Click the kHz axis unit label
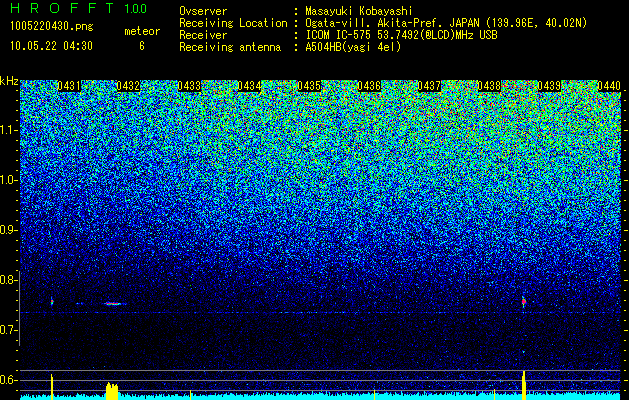The width and height of the screenshot is (629, 400). click(x=9, y=81)
